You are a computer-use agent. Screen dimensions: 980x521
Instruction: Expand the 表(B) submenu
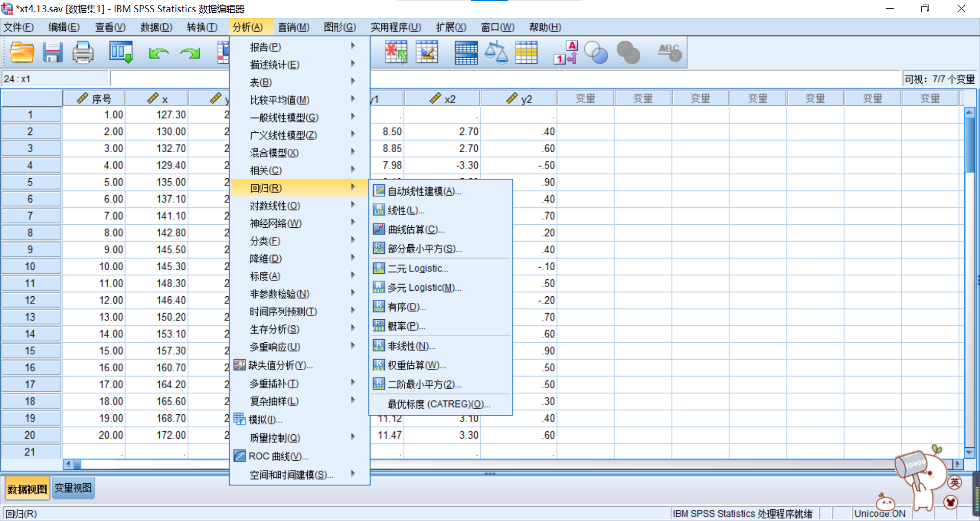tap(300, 82)
